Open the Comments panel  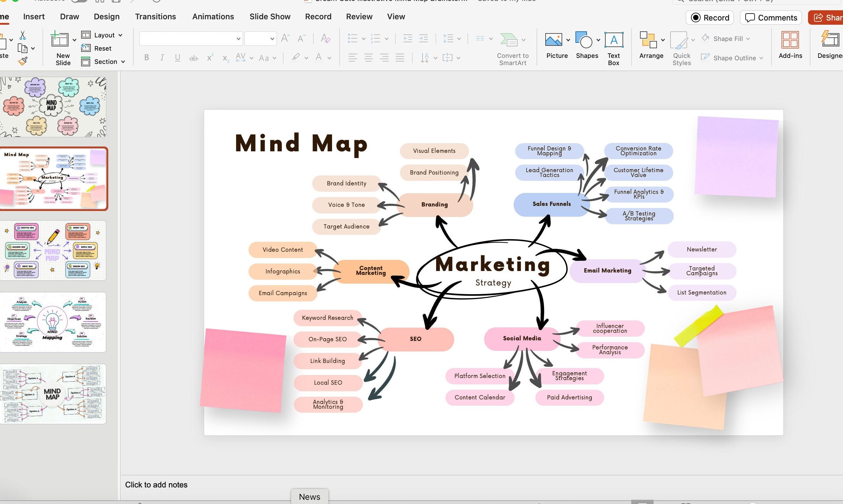pyautogui.click(x=770, y=17)
